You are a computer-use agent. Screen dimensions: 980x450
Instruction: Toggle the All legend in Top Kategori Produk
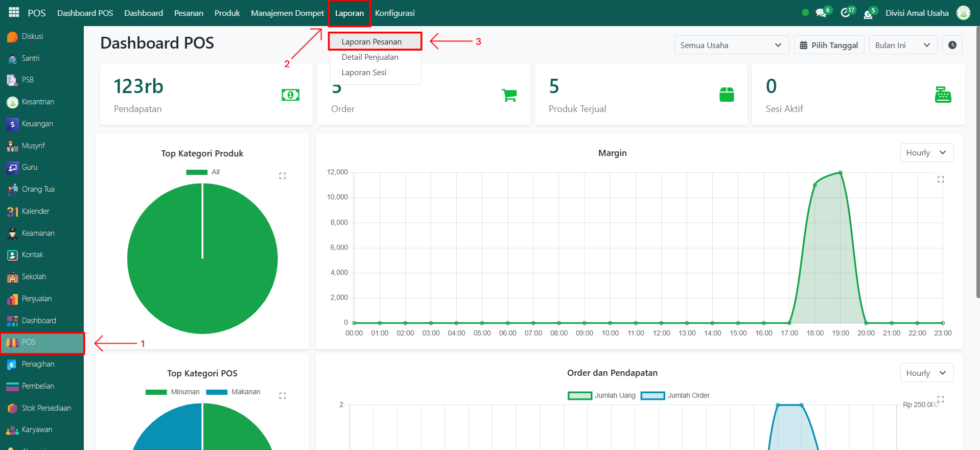point(203,172)
